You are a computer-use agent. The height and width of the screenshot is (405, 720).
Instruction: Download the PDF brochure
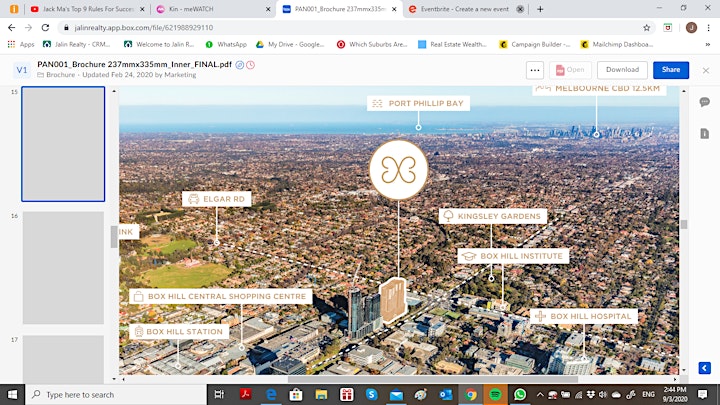pos(622,70)
